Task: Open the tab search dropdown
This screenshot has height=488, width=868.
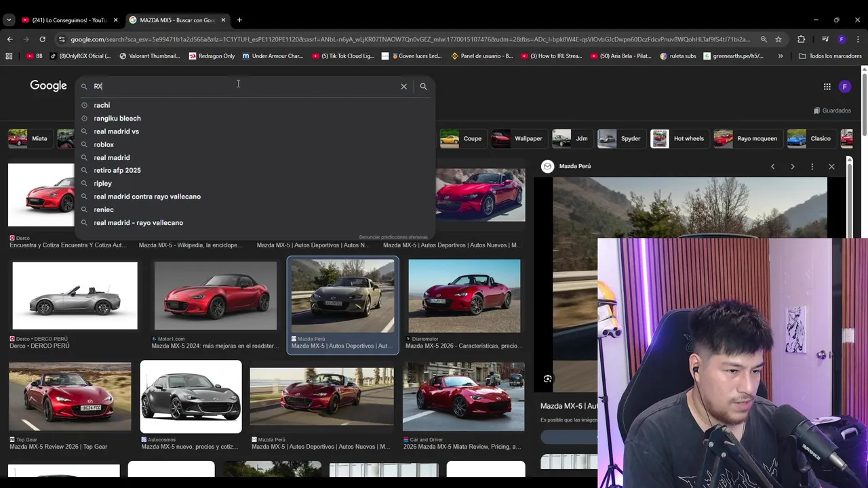Action: (9, 20)
